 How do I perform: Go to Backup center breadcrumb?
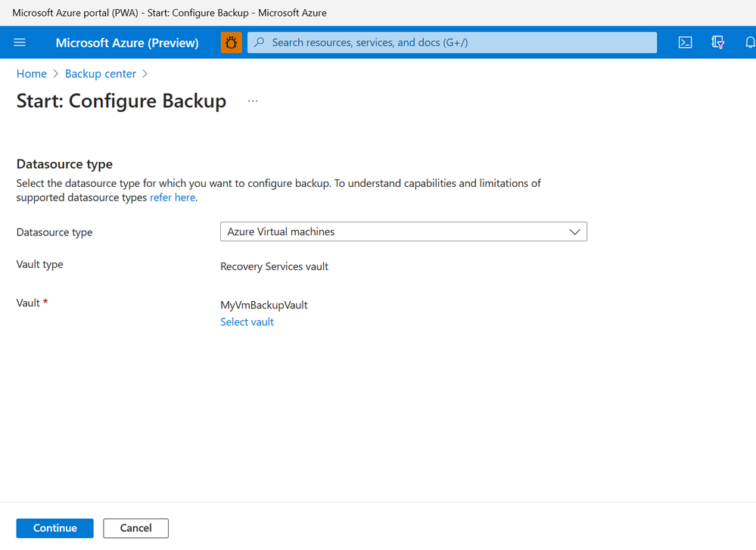tap(101, 73)
